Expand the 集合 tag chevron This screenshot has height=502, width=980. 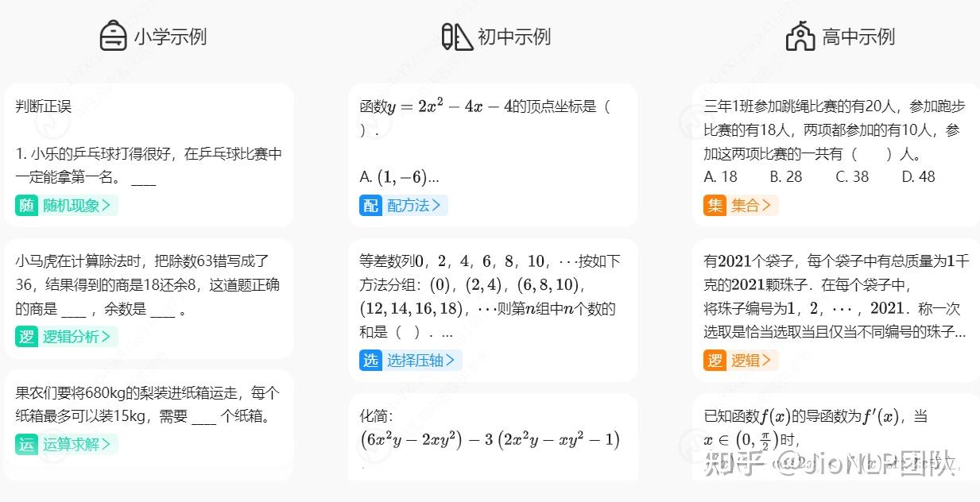click(x=767, y=206)
